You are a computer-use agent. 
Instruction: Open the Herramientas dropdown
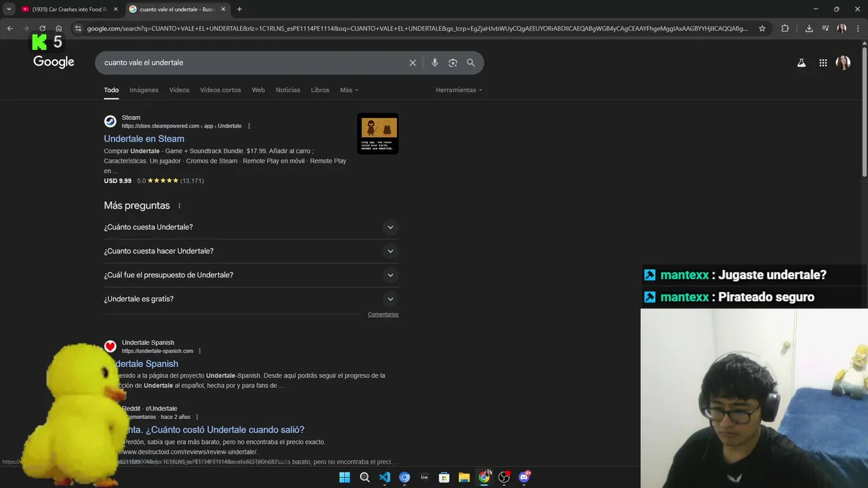coord(459,90)
